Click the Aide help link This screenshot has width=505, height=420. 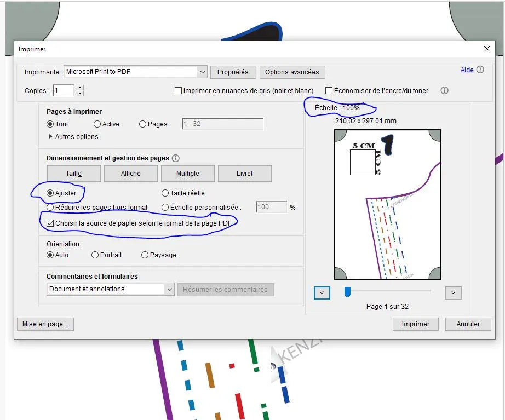point(467,70)
